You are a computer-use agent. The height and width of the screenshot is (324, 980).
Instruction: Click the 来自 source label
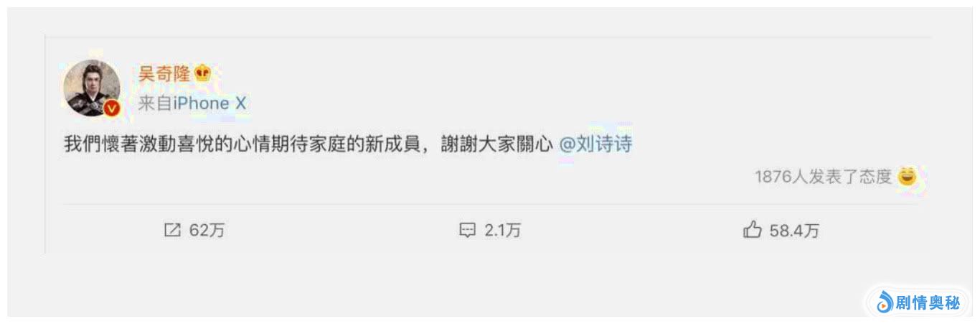pos(155,103)
